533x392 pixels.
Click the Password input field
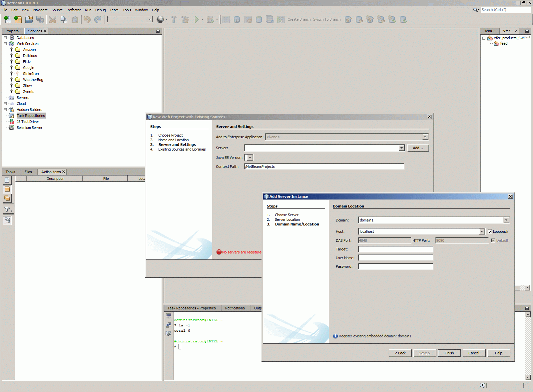coord(395,266)
